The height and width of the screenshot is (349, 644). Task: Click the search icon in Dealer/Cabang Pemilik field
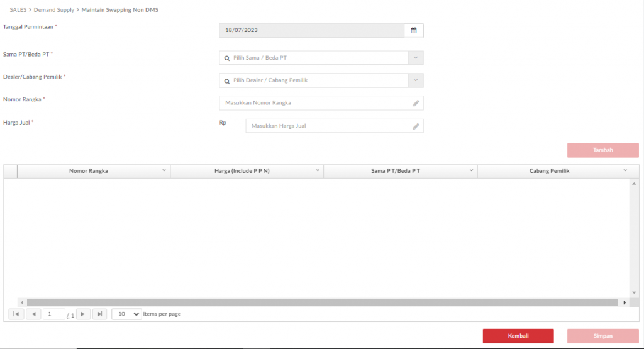tap(226, 81)
